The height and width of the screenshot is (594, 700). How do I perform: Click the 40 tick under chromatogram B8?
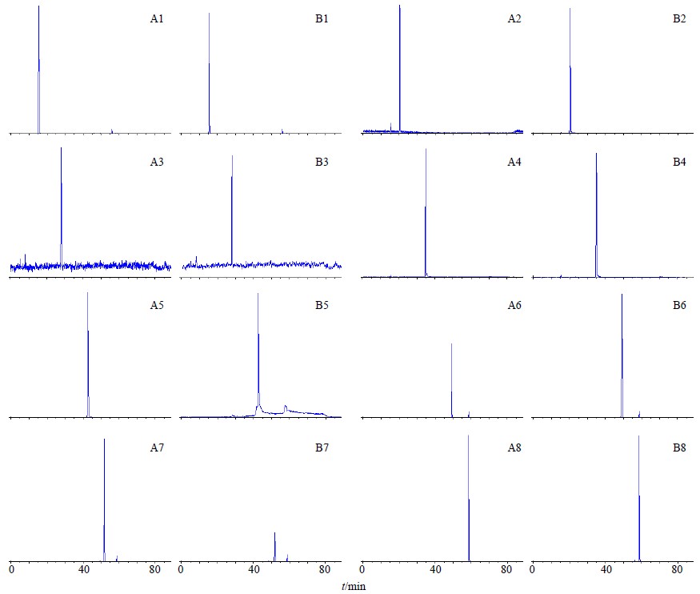[606, 570]
